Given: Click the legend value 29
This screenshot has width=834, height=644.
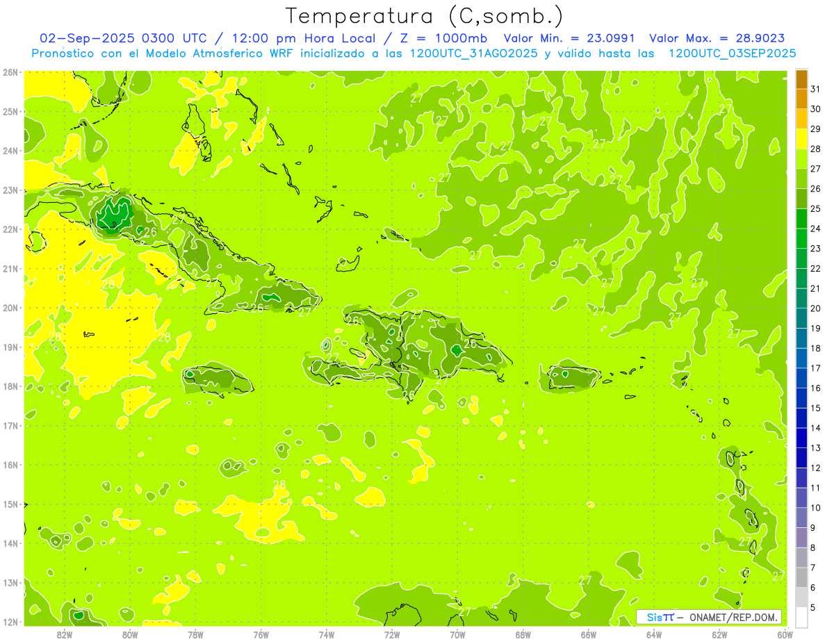Looking at the screenshot, I should point(815,129).
